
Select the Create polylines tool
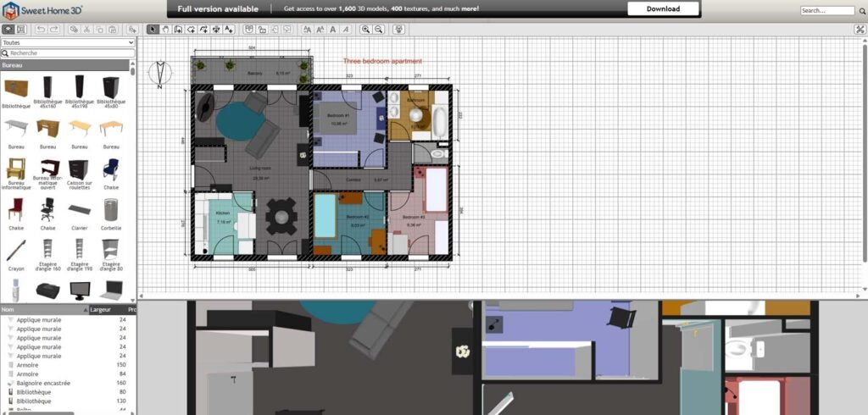(203, 30)
